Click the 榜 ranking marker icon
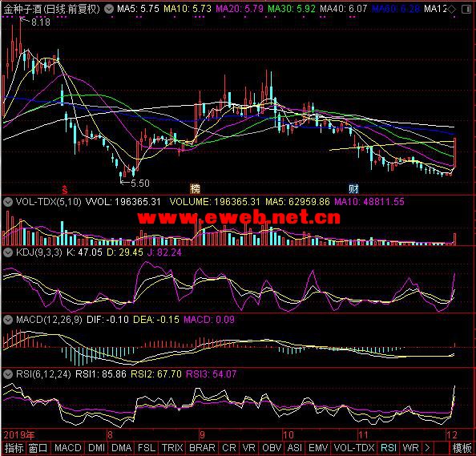The width and height of the screenshot is (476, 456). pos(196,189)
